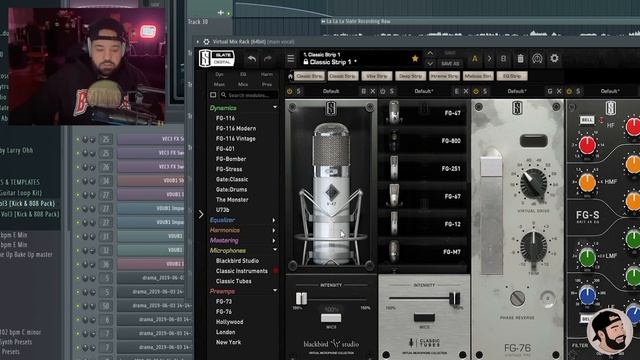Open the plugin window menu arrow in title bar

pyautogui.click(x=198, y=42)
